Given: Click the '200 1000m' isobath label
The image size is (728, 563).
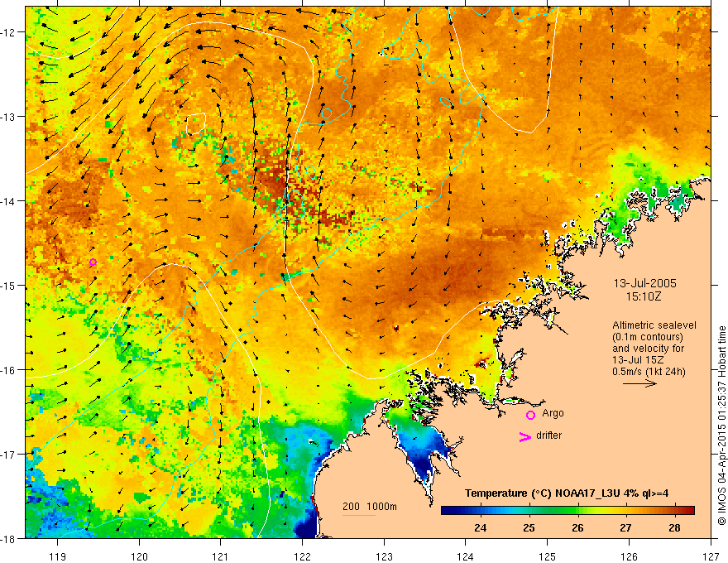Looking at the screenshot, I should tap(370, 507).
